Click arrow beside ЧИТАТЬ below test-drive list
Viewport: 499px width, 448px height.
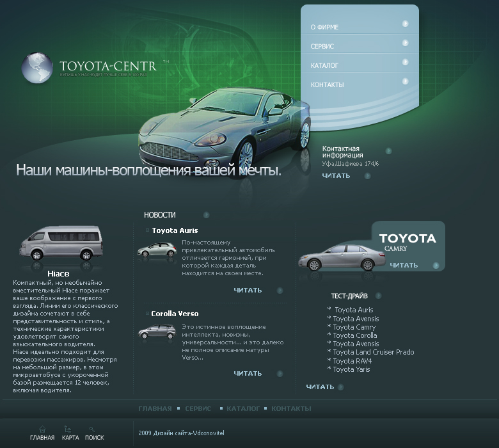(x=340, y=387)
